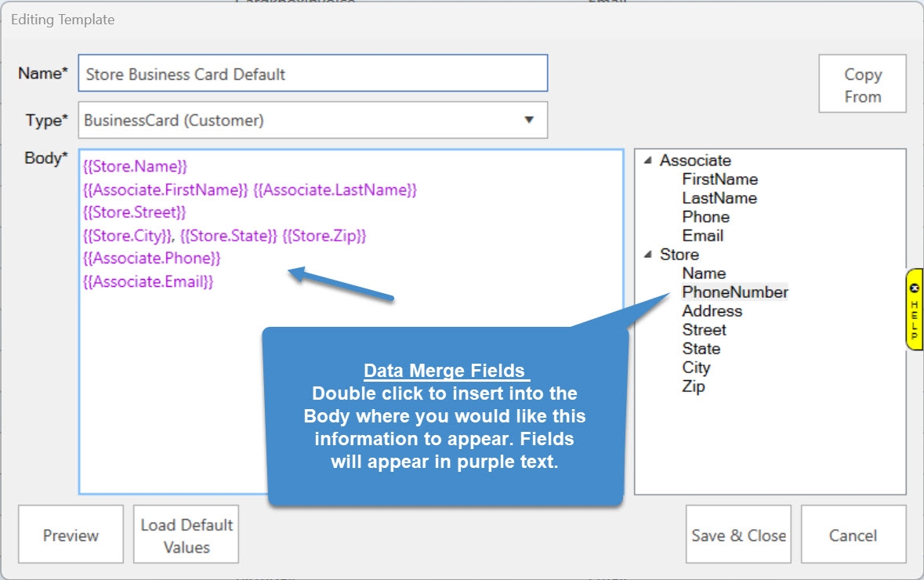Click the yellow HELP side tab
The width and height of the screenshot is (924, 580).
coord(914,309)
